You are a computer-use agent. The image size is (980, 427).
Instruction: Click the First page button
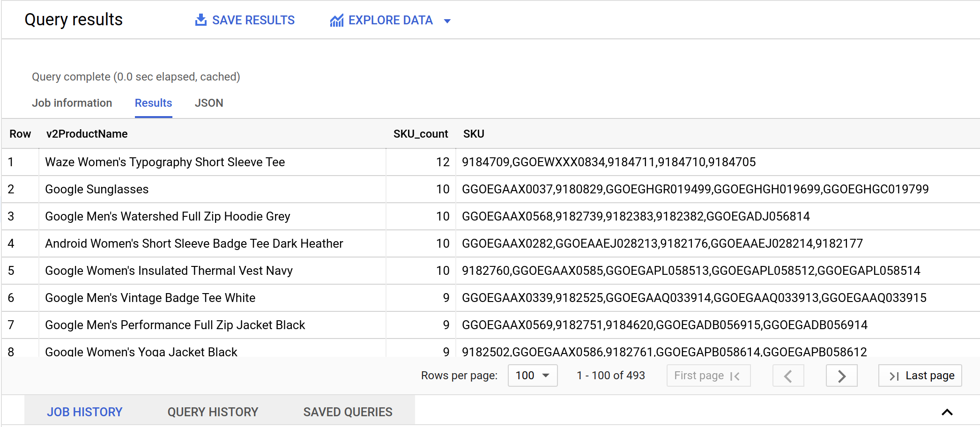pos(709,375)
